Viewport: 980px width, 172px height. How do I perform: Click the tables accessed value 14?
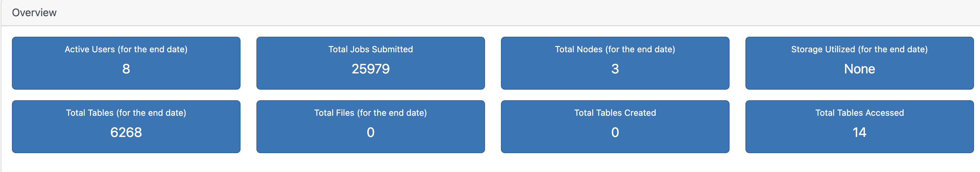point(859,132)
